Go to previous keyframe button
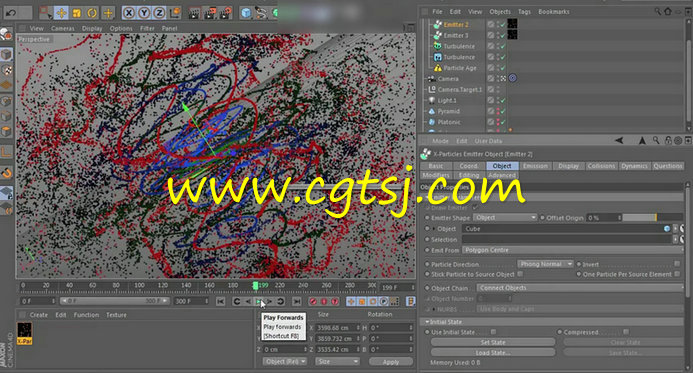The height and width of the screenshot is (373, 693). [x=237, y=301]
